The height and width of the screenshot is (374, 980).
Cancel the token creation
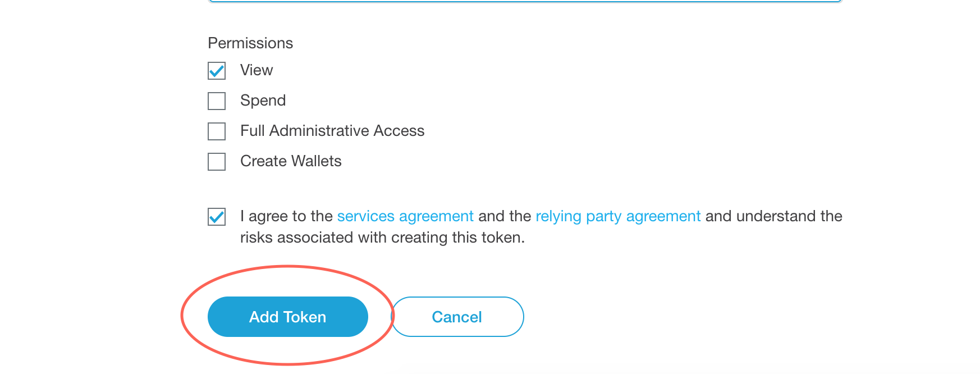pos(457,317)
